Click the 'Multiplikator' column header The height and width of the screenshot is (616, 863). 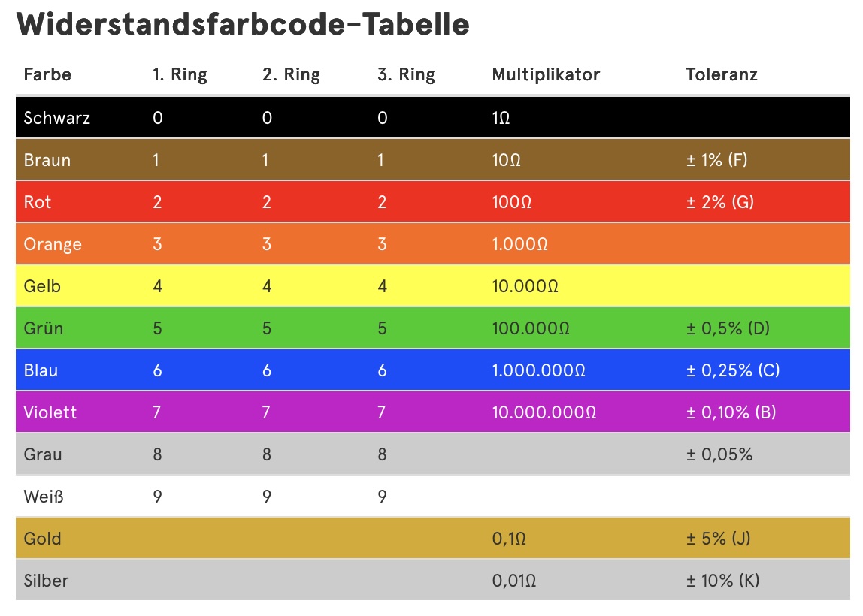tap(546, 74)
